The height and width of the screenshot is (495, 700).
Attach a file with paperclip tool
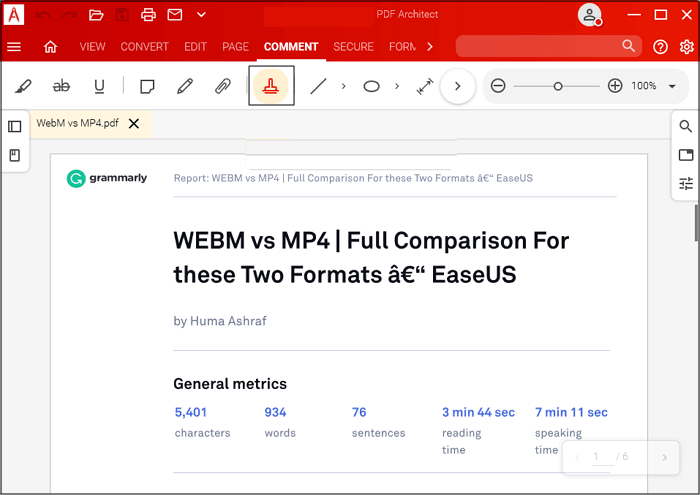(222, 86)
